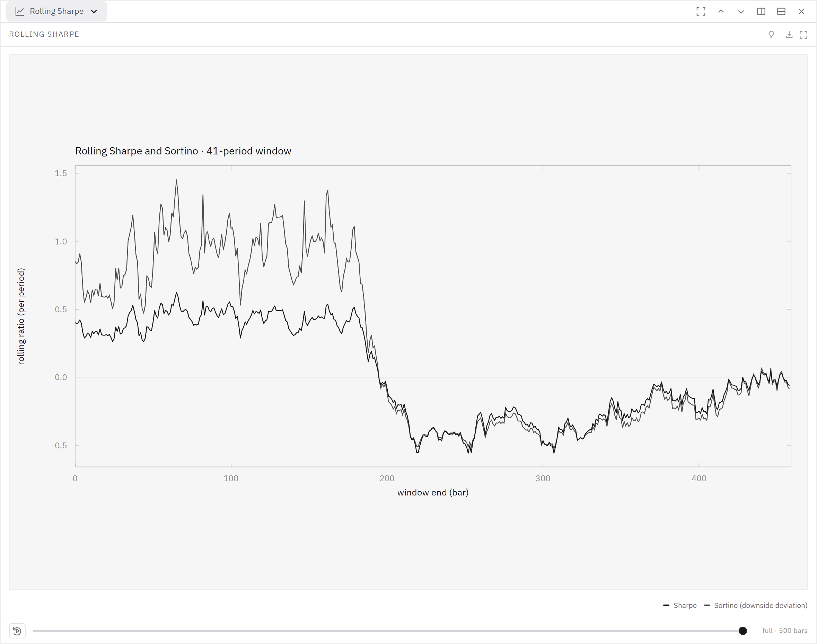Click the lightbulb insight icon
Screen dimensions: 817x644
pyautogui.click(x=771, y=35)
